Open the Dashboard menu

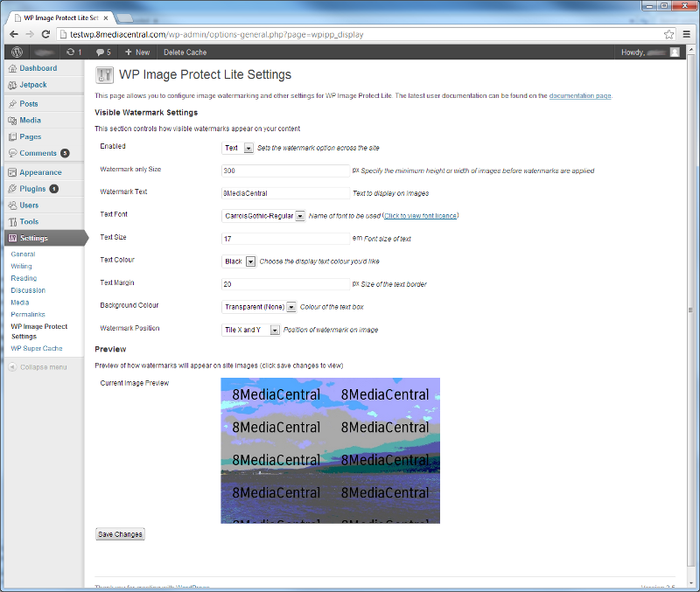tap(38, 68)
